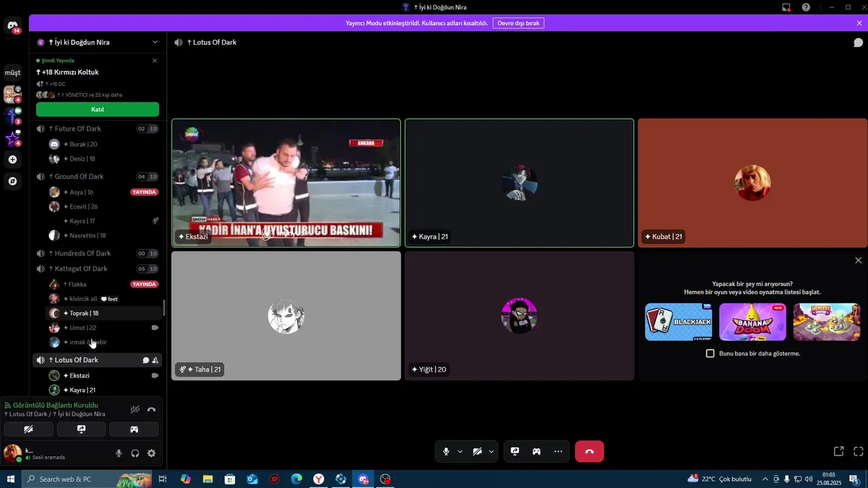Launch the Banana Doom activity card
The width and height of the screenshot is (868, 488).
tap(753, 322)
